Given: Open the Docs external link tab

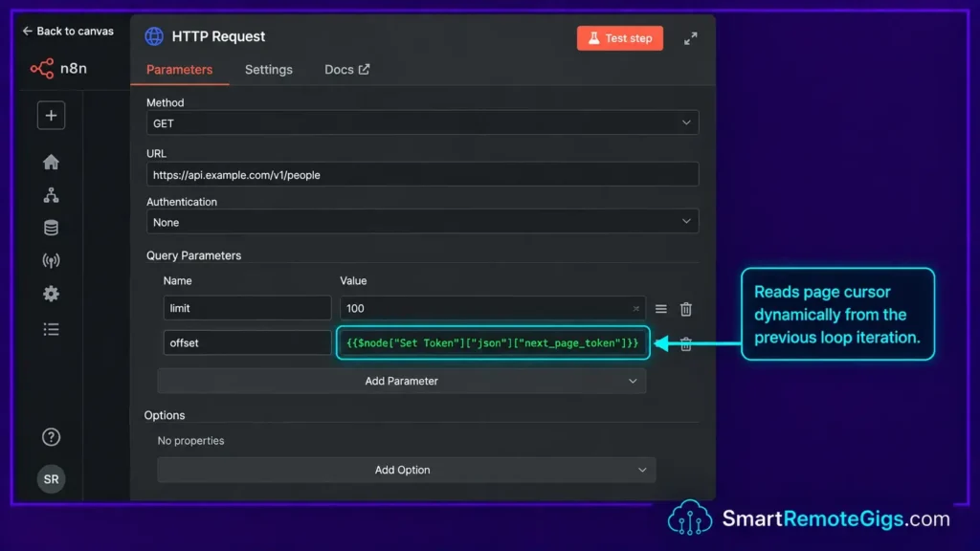Looking at the screenshot, I should tap(346, 69).
